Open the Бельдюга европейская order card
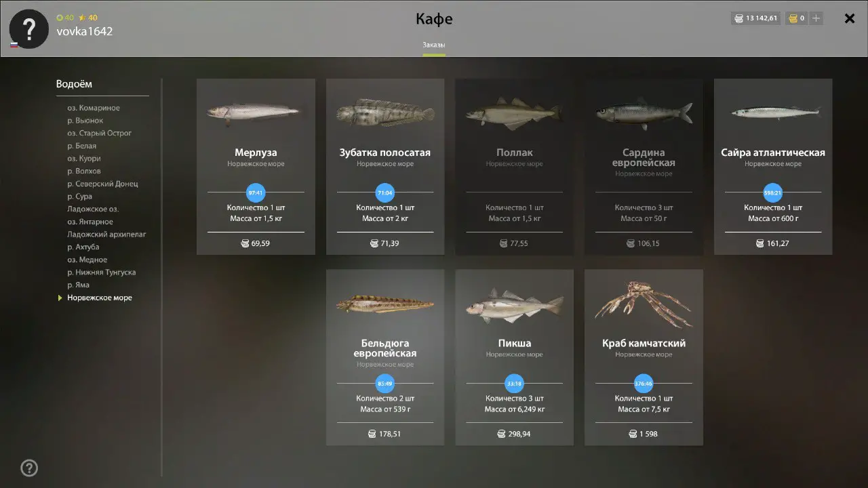868x488 pixels. 385,357
